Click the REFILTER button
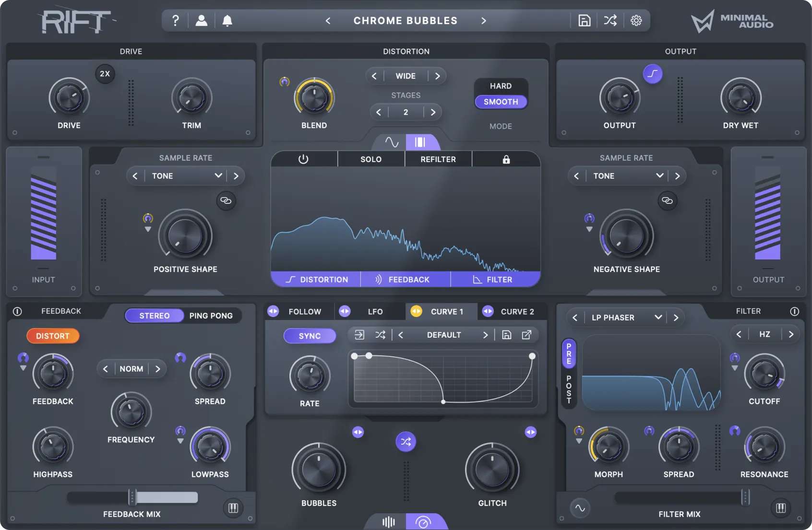This screenshot has height=530, width=812. [438, 159]
